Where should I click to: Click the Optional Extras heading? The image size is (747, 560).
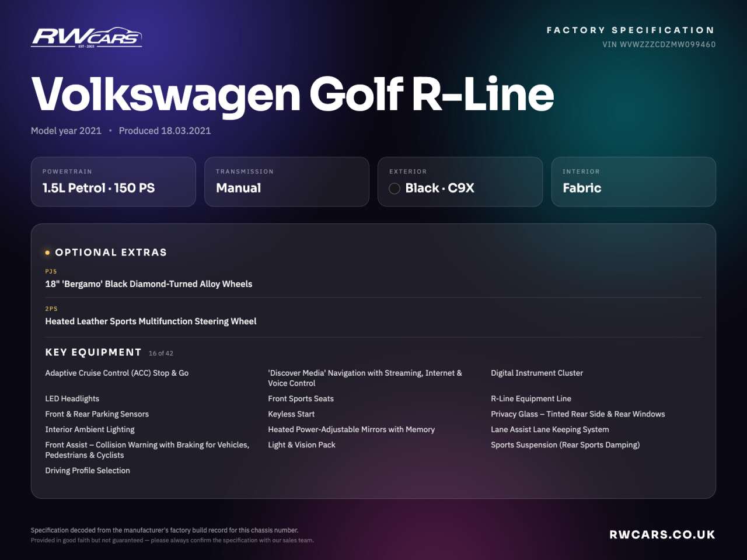coord(111,253)
